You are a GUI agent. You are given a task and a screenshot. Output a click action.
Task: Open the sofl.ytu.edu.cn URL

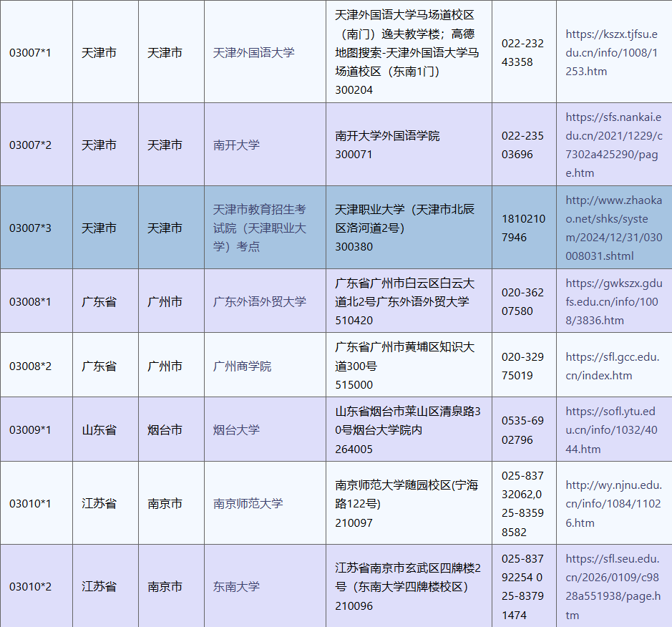tap(610, 429)
